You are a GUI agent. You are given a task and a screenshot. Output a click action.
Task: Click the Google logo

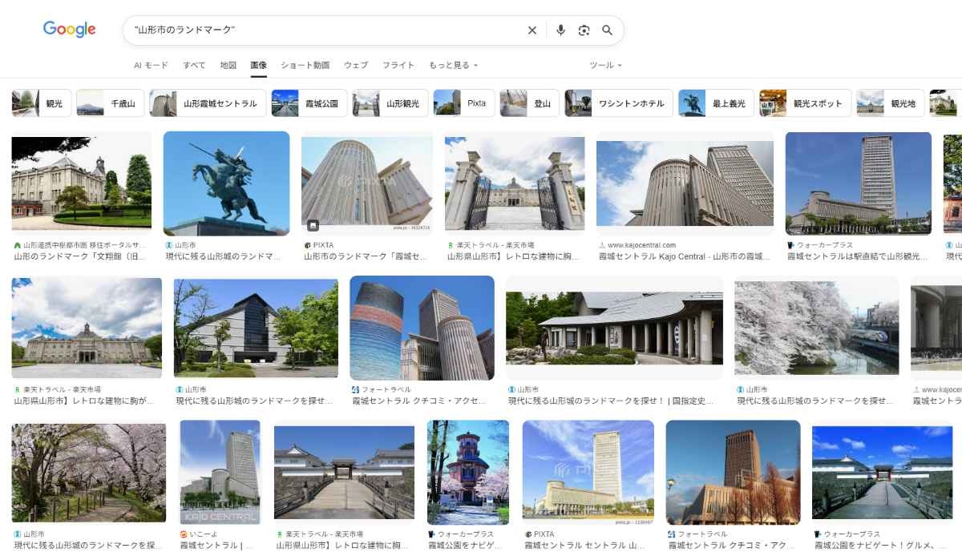coord(69,30)
